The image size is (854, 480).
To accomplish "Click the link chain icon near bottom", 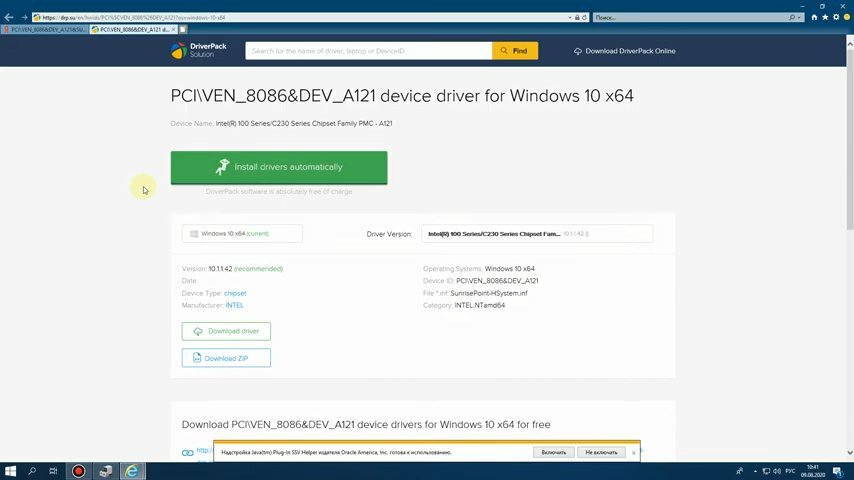I will (x=187, y=453).
